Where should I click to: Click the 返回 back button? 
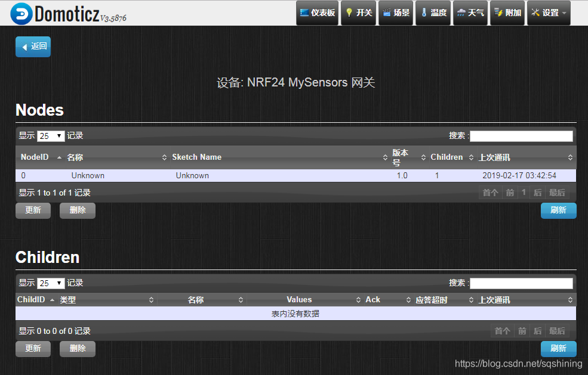click(33, 47)
